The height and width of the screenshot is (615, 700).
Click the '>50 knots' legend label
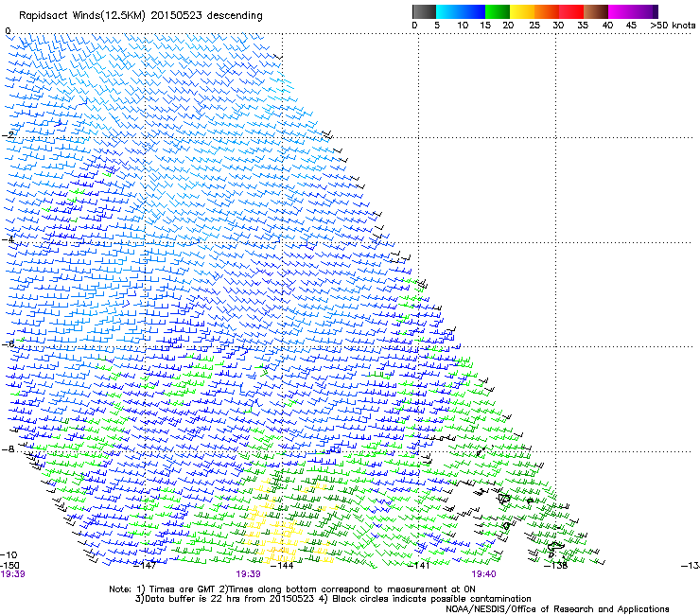coord(673,26)
